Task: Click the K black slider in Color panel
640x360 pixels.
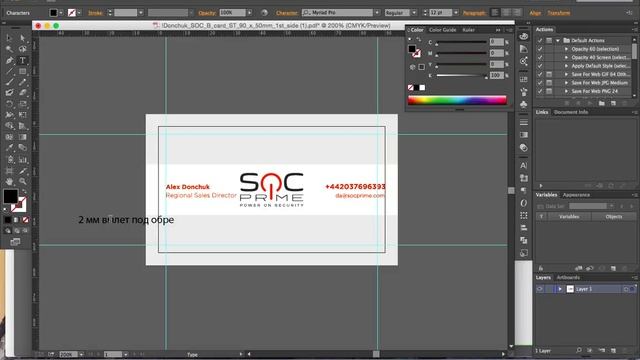Action: (x=461, y=76)
